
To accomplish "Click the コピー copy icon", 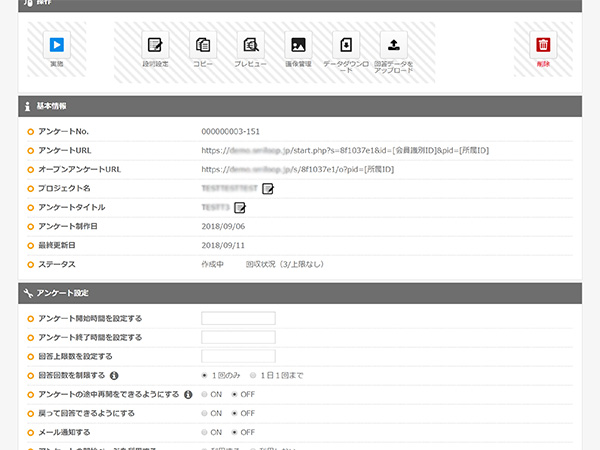I will coord(203,44).
